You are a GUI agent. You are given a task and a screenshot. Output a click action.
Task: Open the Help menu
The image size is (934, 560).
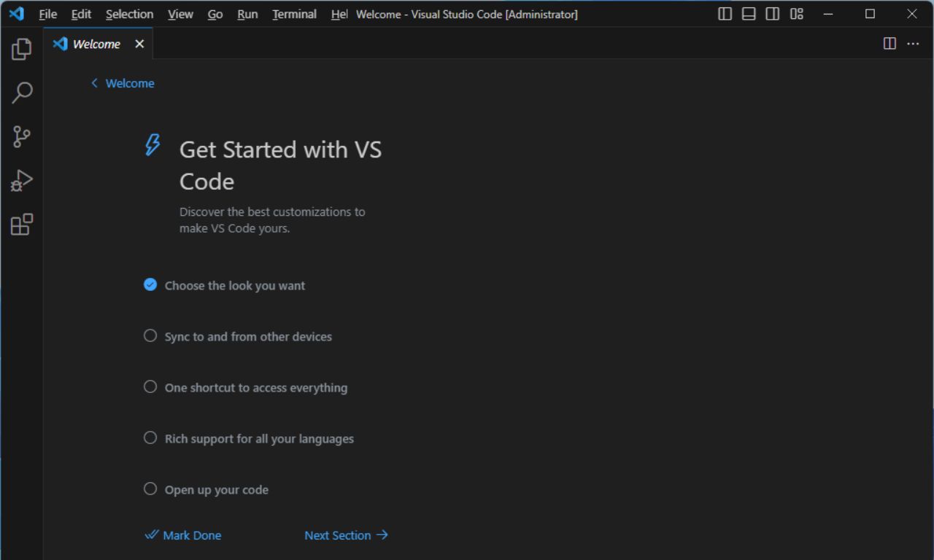(339, 14)
